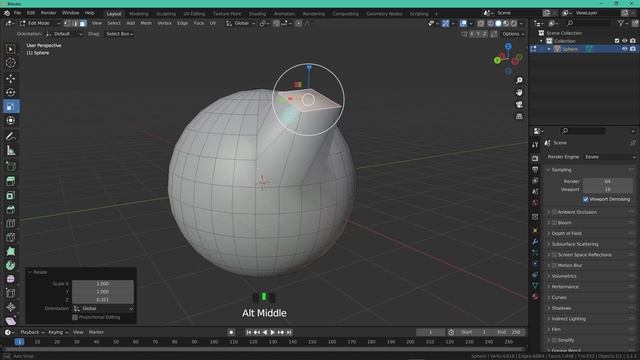Select the Rotate tool
Viewport: 640px width, 360px height.
11,92
